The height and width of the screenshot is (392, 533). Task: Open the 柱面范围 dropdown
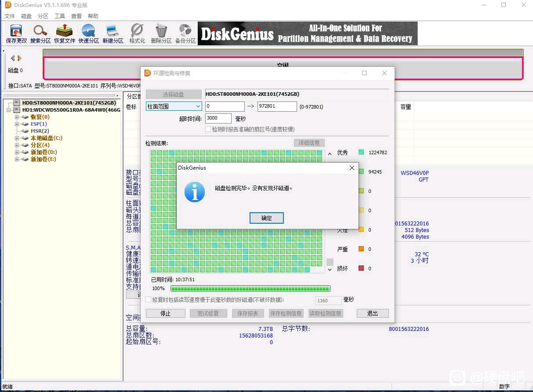[x=174, y=106]
